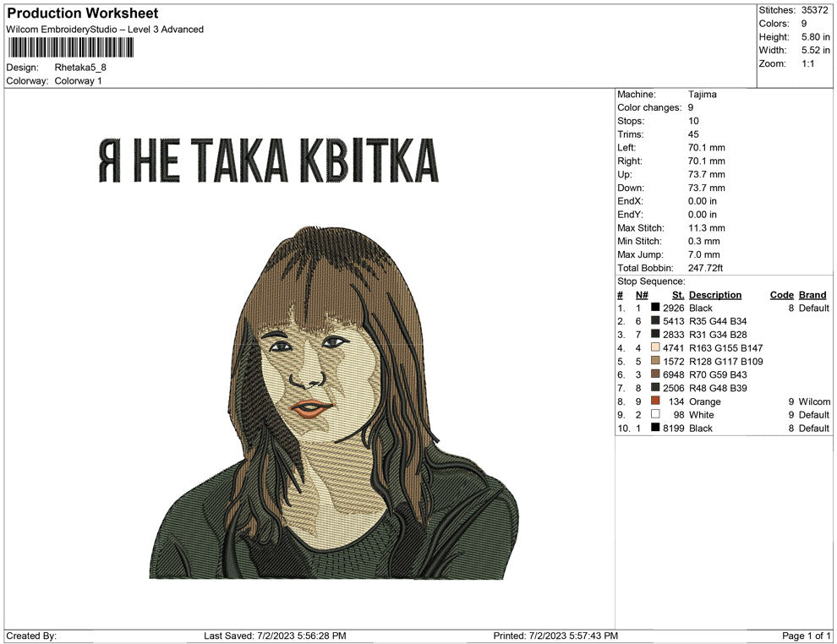Select the St. stitch count column header
This screenshot has width=837, height=644.
click(x=677, y=295)
